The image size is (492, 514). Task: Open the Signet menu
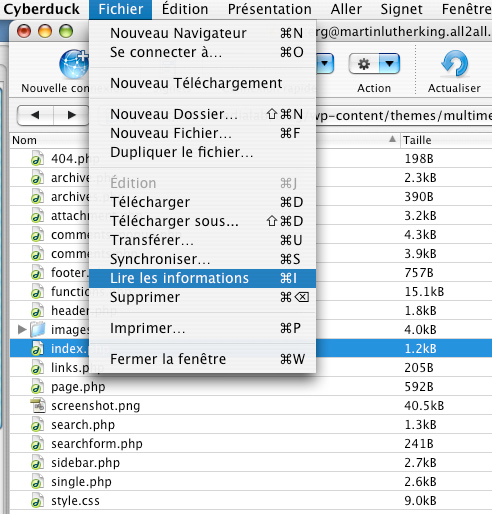402,9
